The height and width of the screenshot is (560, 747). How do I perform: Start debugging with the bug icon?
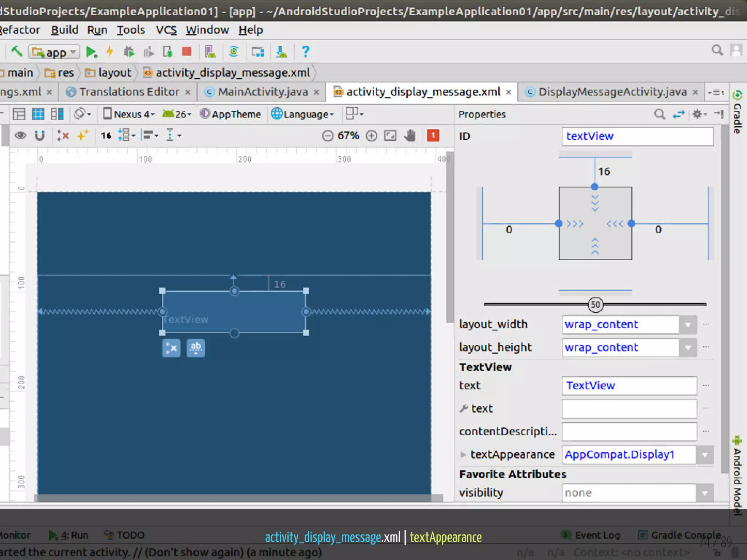[x=128, y=52]
